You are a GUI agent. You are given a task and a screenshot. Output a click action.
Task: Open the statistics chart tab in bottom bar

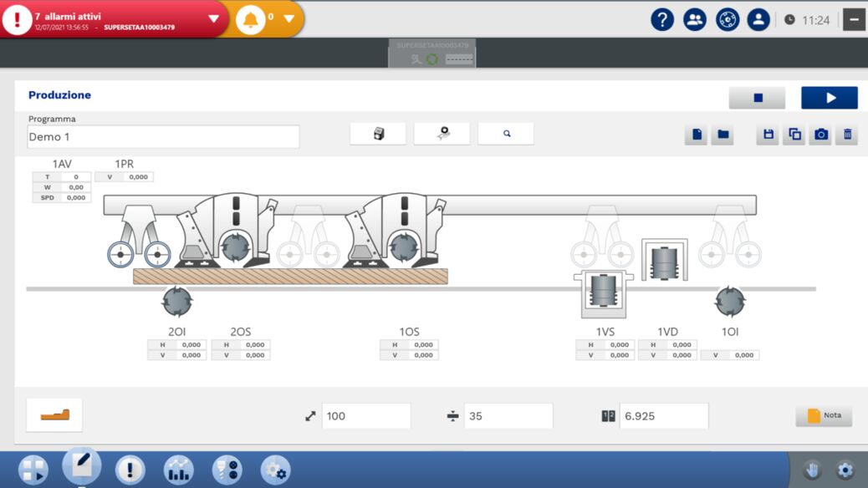click(x=178, y=470)
